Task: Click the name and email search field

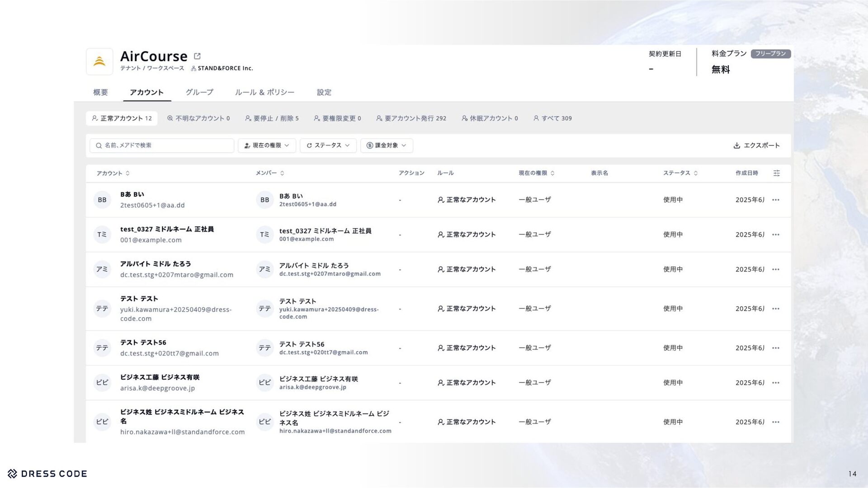Action: tap(162, 145)
